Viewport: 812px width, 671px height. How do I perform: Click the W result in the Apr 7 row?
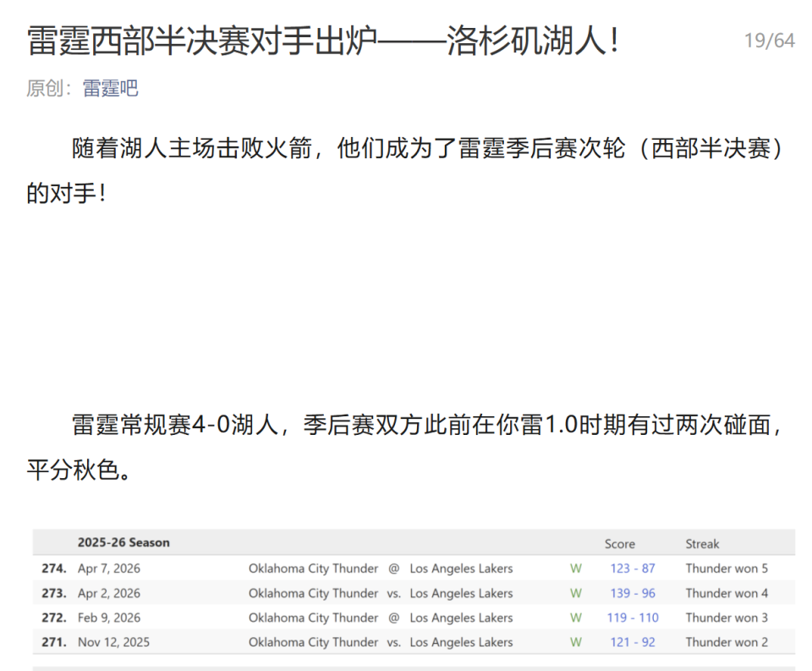[x=576, y=569]
